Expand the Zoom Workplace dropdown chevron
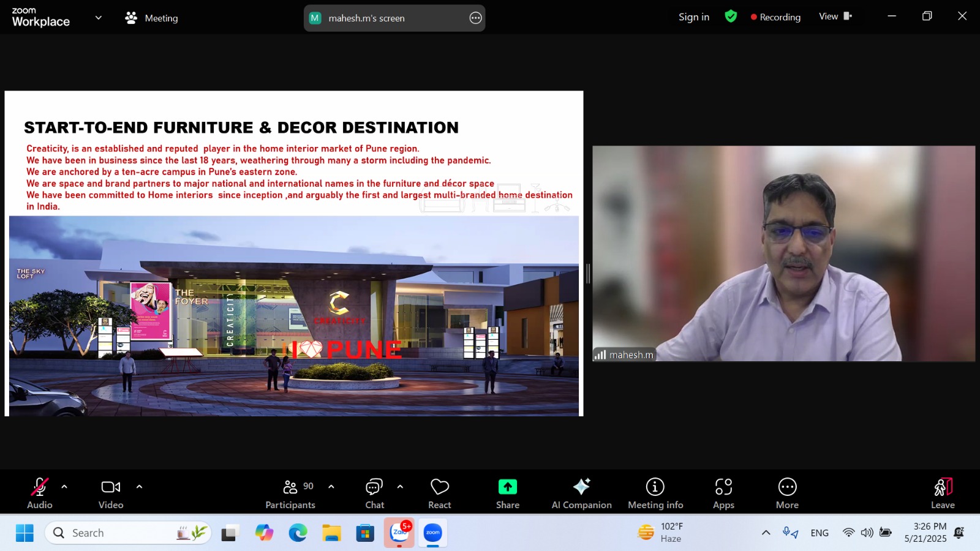The width and height of the screenshot is (980, 551). tap(99, 18)
